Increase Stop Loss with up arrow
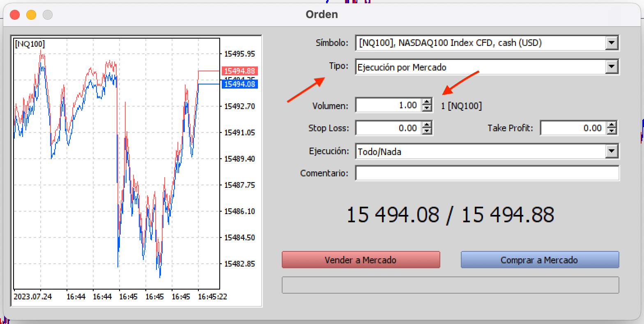This screenshot has width=644, height=324. point(427,125)
